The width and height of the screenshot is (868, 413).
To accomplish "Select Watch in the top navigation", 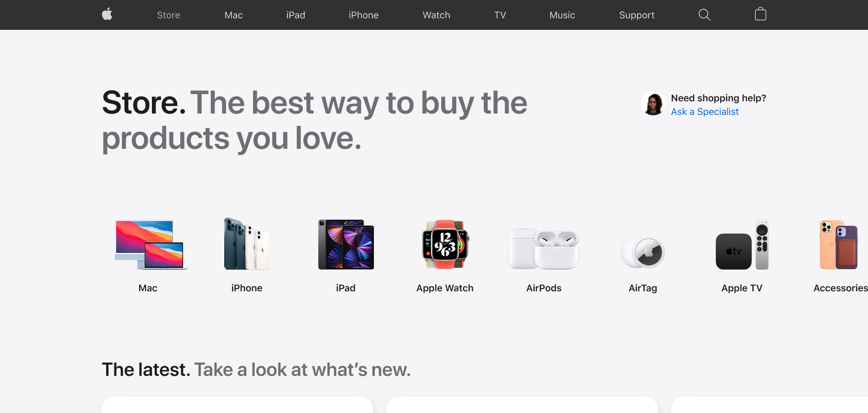I will point(436,15).
